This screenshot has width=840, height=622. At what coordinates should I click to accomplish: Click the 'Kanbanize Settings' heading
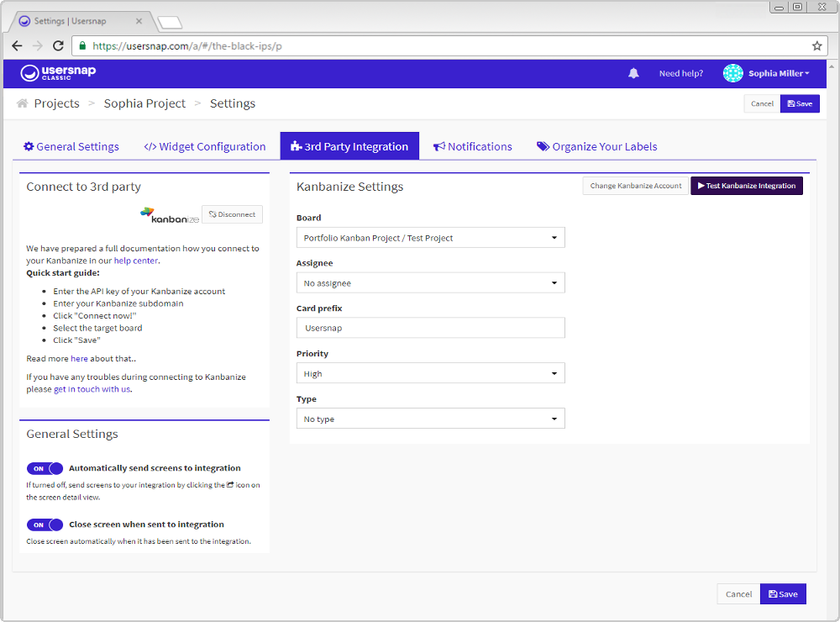(x=349, y=187)
